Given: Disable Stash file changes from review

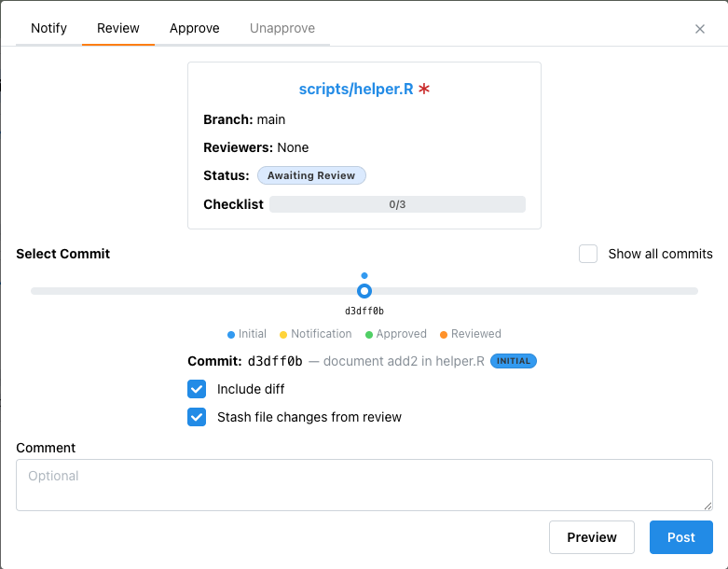Looking at the screenshot, I should tap(197, 417).
